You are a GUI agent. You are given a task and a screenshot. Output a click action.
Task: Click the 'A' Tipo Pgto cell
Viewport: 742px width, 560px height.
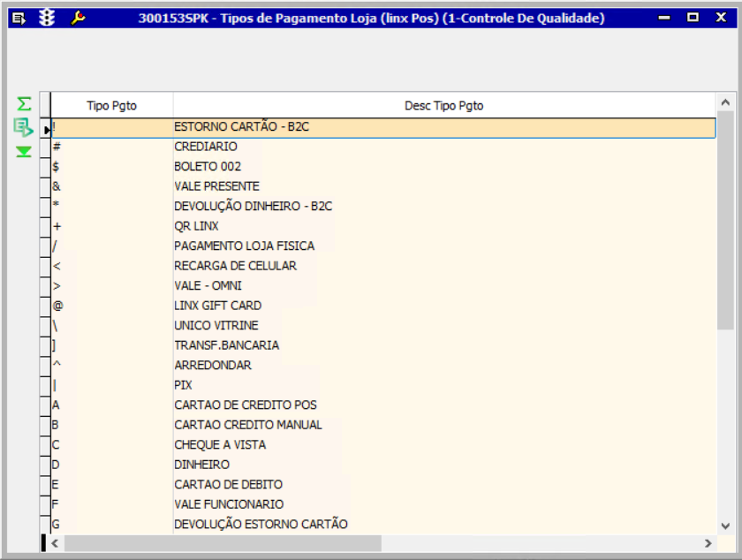click(x=112, y=405)
